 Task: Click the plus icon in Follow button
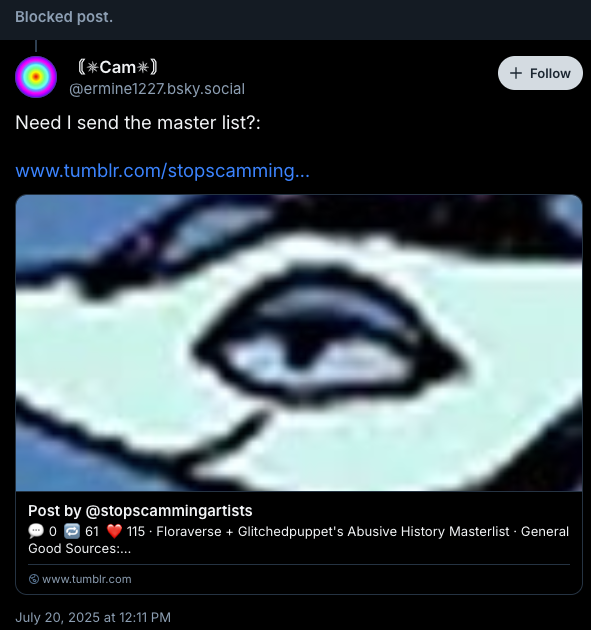tap(515, 73)
